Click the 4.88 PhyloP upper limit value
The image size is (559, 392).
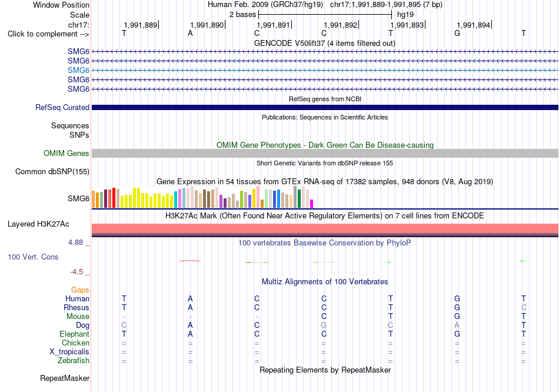75,242
